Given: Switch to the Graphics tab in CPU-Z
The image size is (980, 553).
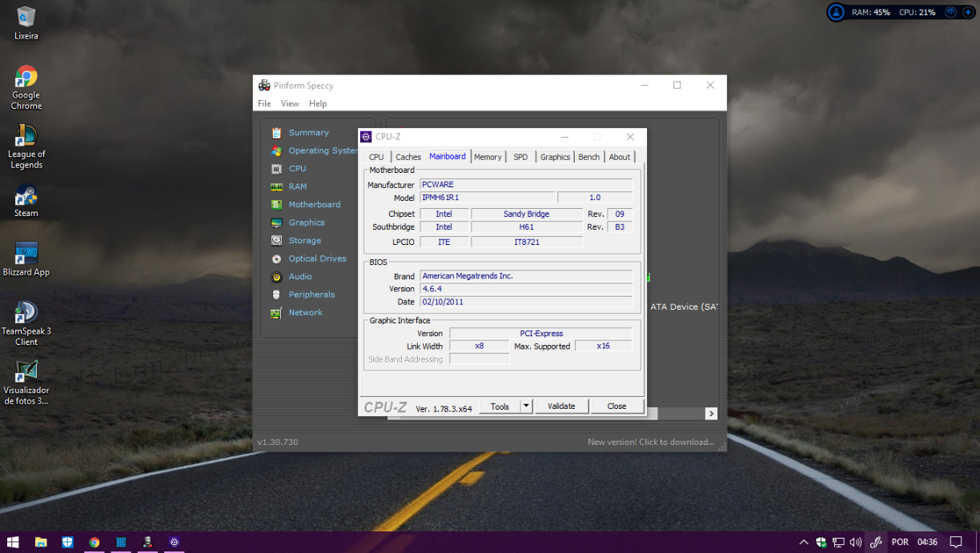Looking at the screenshot, I should (x=555, y=157).
